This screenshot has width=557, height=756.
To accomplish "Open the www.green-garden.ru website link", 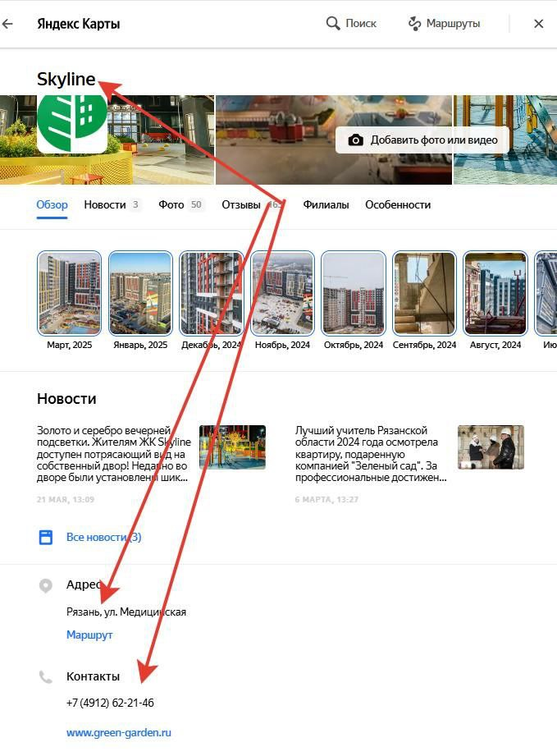I will (119, 733).
